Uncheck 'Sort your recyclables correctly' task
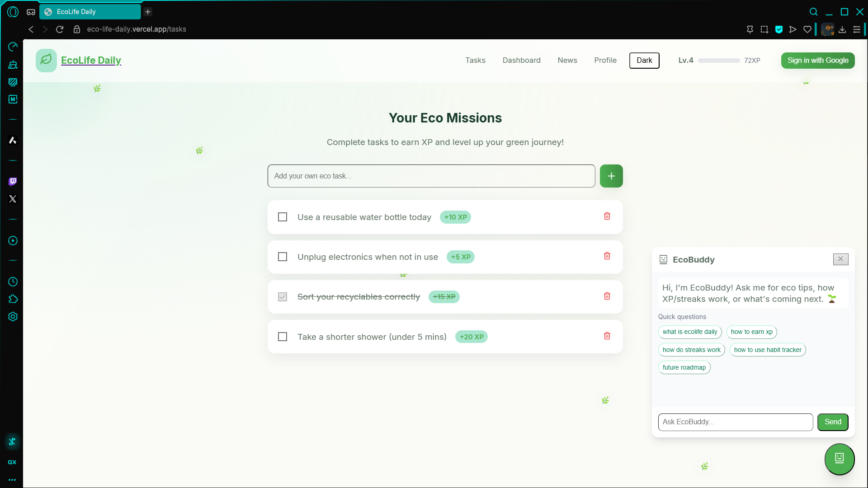This screenshot has width=868, height=488. [x=283, y=297]
